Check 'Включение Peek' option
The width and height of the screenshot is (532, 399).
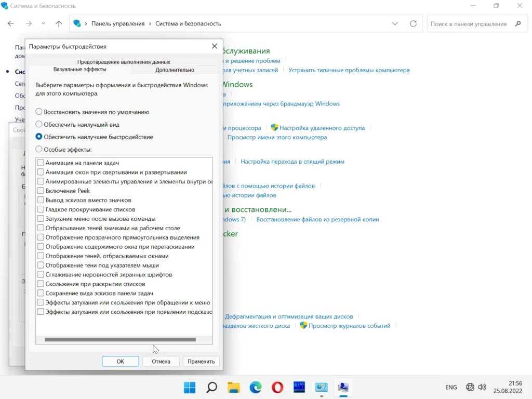(41, 191)
